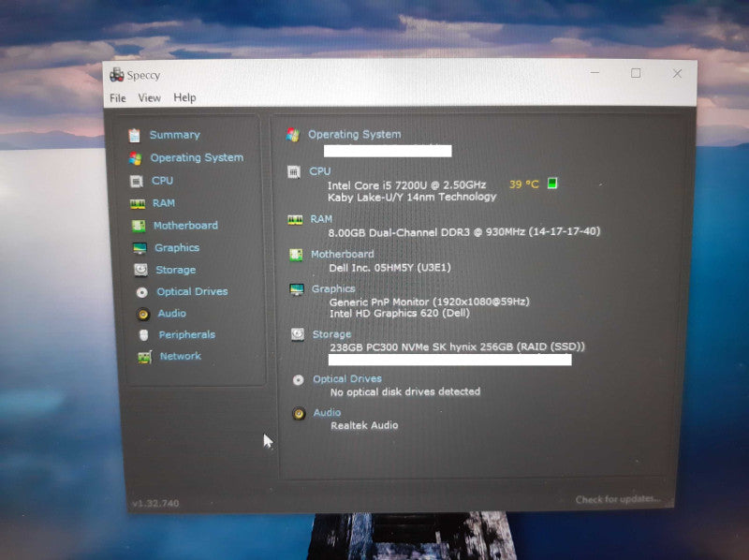The image size is (749, 560).
Task: Click the memory icon beside summary RAM heading
Action: [295, 220]
